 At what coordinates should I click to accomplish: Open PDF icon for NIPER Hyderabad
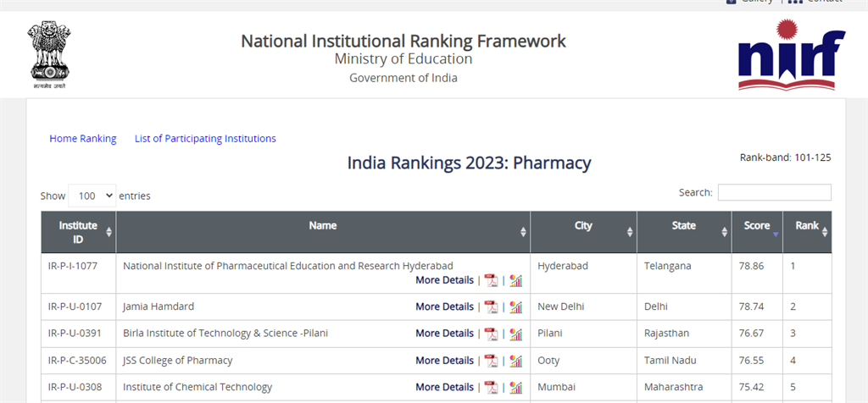[x=491, y=280]
